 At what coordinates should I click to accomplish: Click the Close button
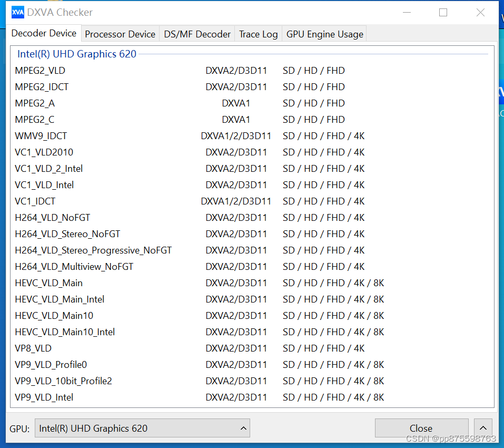(421, 428)
